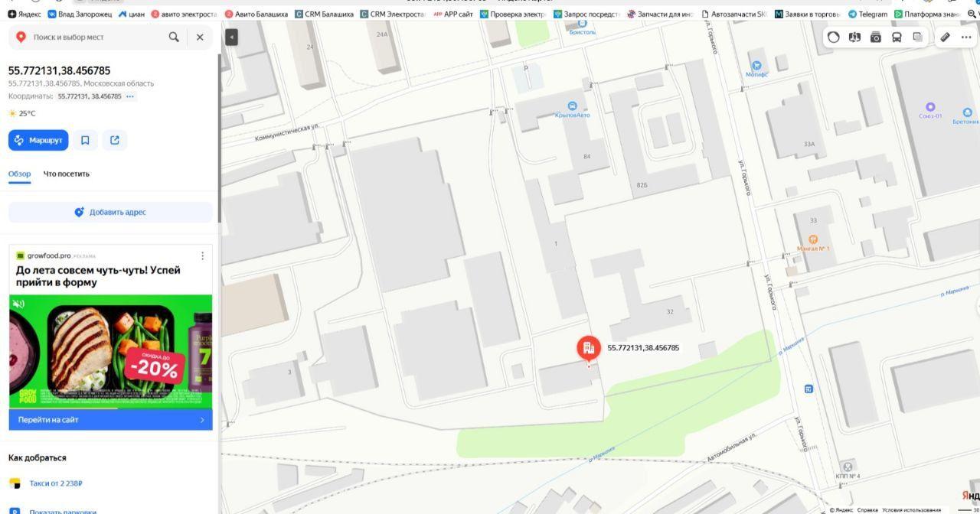Viewport: 980px width, 514px height.
Task: Toggle the photos layer on the map
Action: pos(876,37)
